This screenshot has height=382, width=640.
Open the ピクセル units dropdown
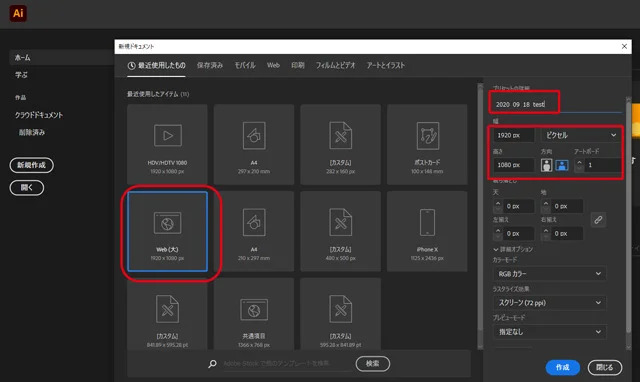[580, 135]
